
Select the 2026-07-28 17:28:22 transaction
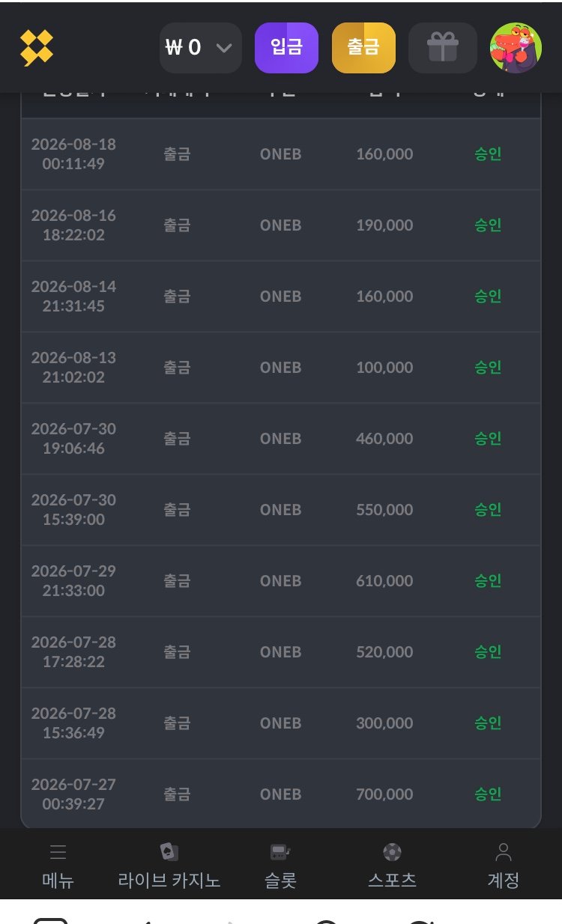pos(281,652)
